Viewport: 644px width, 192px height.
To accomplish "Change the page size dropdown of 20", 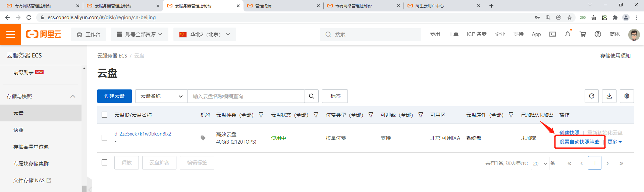I will (x=540, y=163).
